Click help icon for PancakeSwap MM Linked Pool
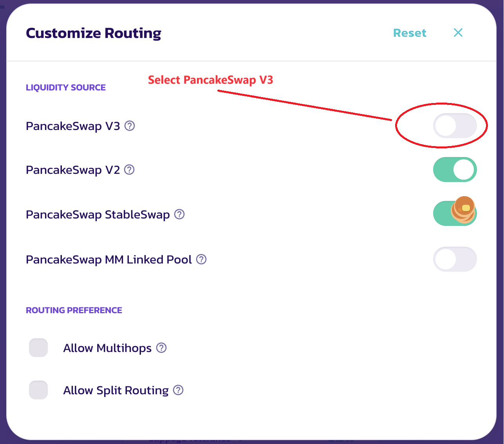 click(x=201, y=259)
